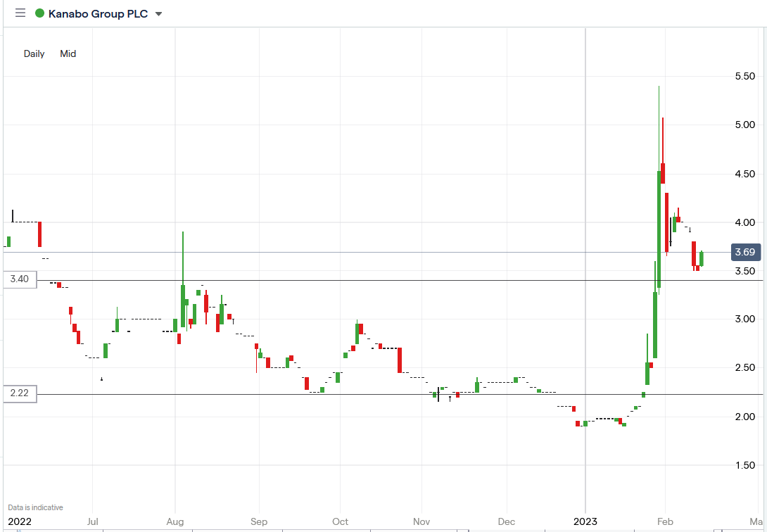Expand the Kanabo Group PLC dropdown arrow
767x532 pixels.
coord(158,13)
